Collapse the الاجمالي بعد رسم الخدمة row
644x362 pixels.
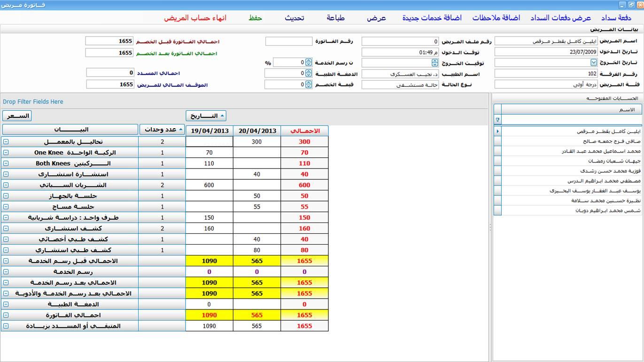6,282
